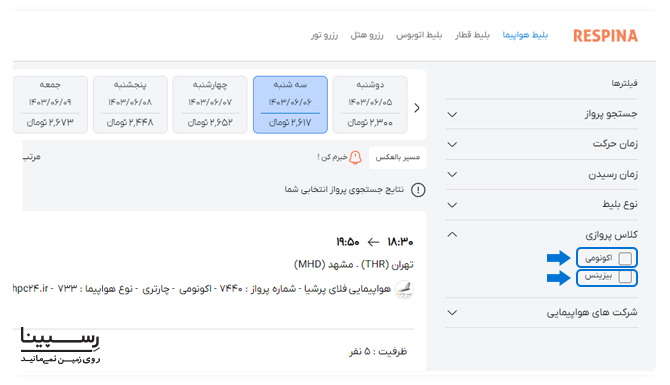Open the بلیط قطار tab
This screenshot has height=385, width=670.
[x=472, y=35]
